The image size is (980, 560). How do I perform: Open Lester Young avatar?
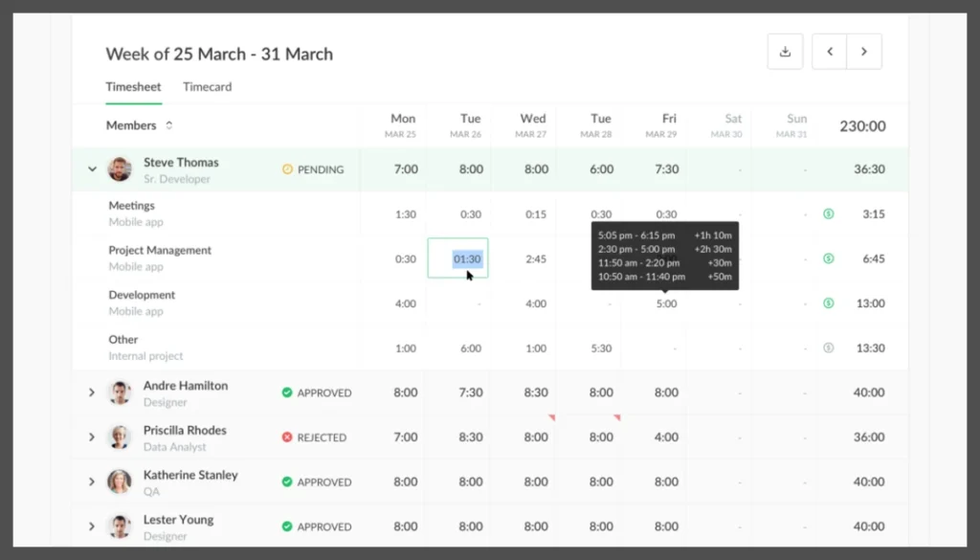click(120, 526)
